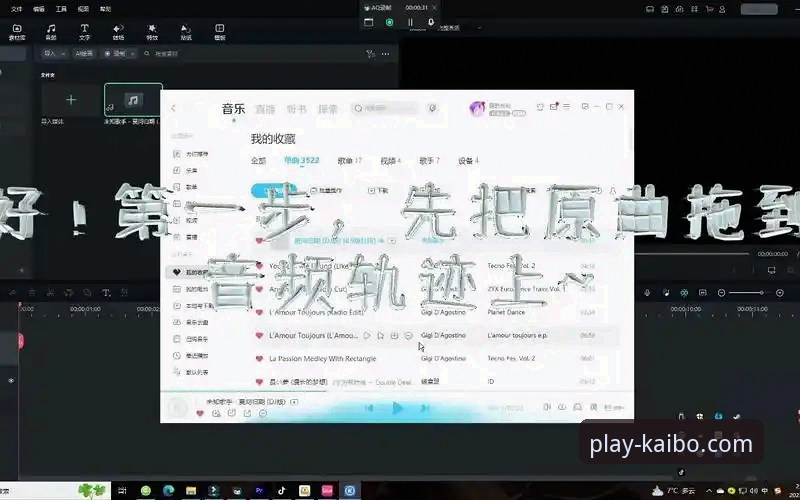This screenshot has width=800, height=500.
Task: Open the 编辑 menu in editor
Action: click(x=39, y=9)
